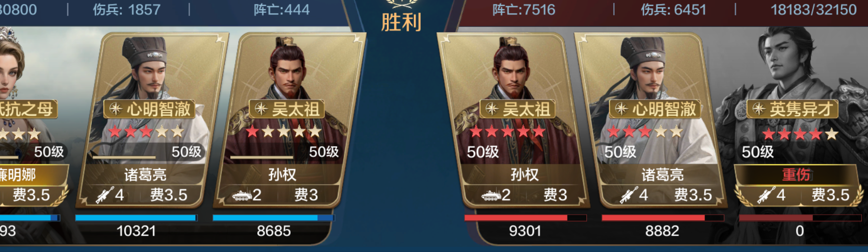Click the 胜利 victory banner
The width and height of the screenshot is (868, 252).
pos(401,22)
